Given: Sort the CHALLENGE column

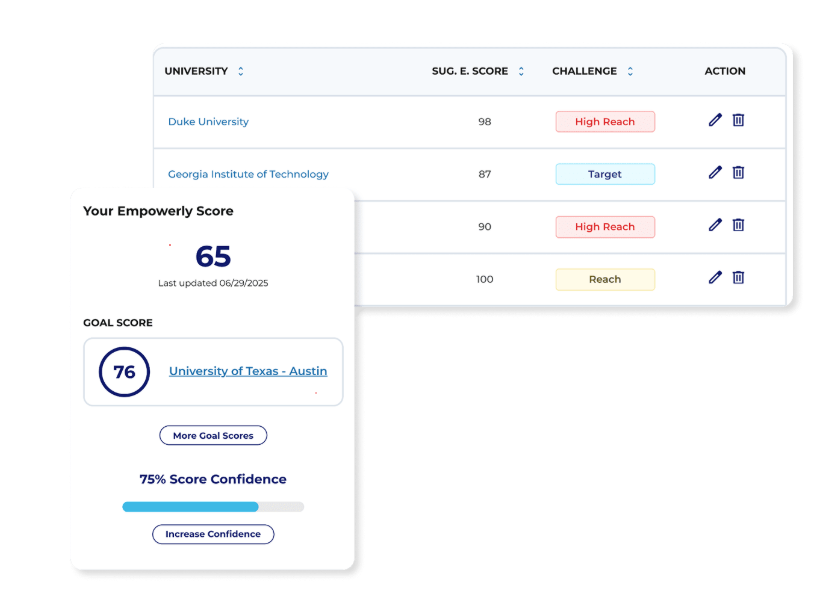Looking at the screenshot, I should pyautogui.click(x=630, y=71).
